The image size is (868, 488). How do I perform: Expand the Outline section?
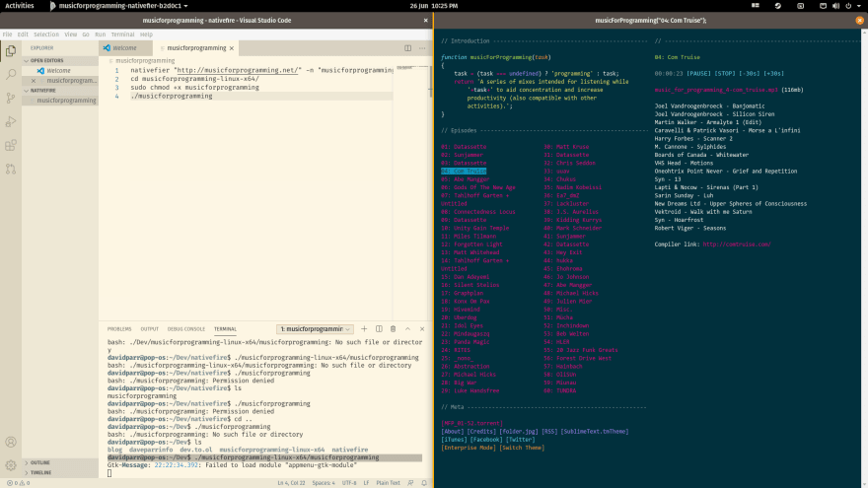(37, 462)
